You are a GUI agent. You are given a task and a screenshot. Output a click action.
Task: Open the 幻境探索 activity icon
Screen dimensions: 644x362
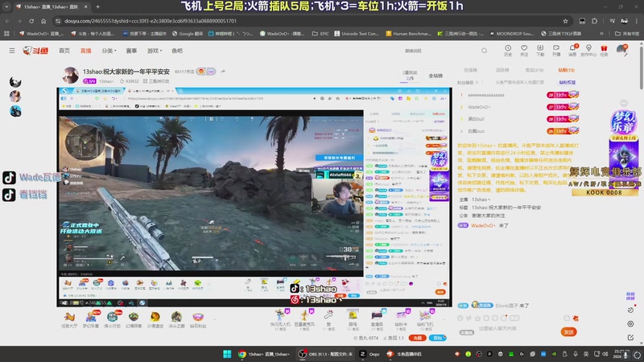click(x=134, y=319)
